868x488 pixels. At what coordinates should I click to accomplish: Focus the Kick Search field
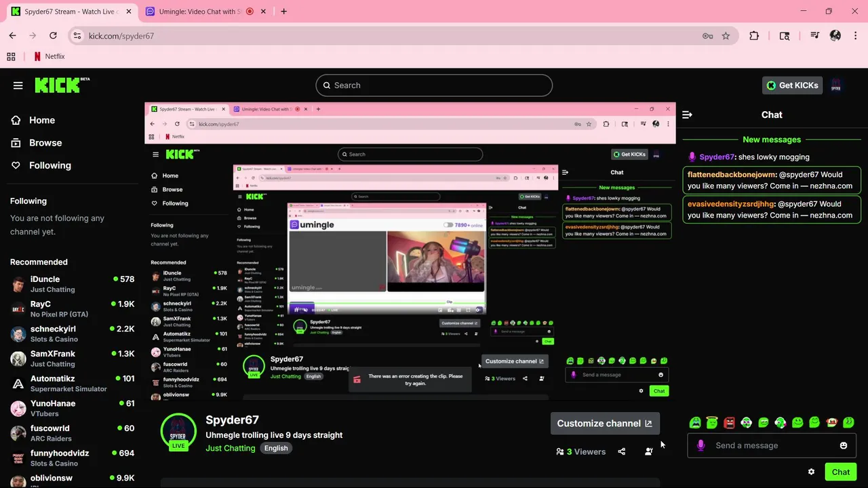tap(434, 85)
